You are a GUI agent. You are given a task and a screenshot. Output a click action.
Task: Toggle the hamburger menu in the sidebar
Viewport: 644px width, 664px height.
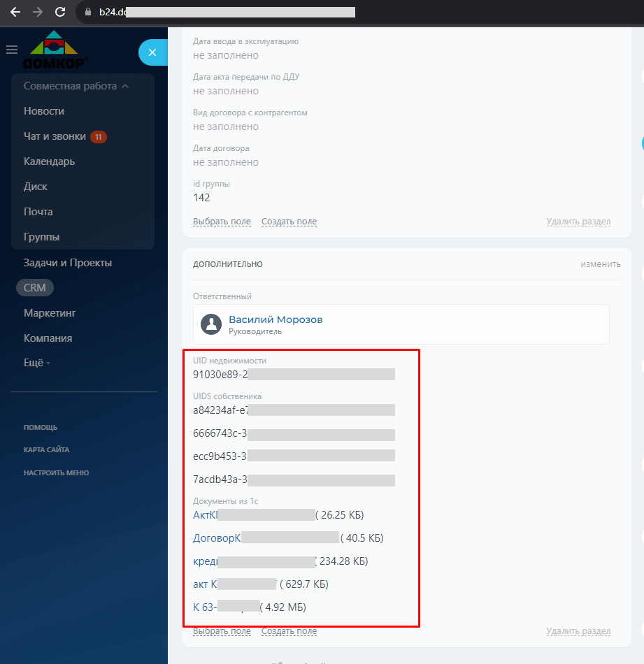pos(12,50)
